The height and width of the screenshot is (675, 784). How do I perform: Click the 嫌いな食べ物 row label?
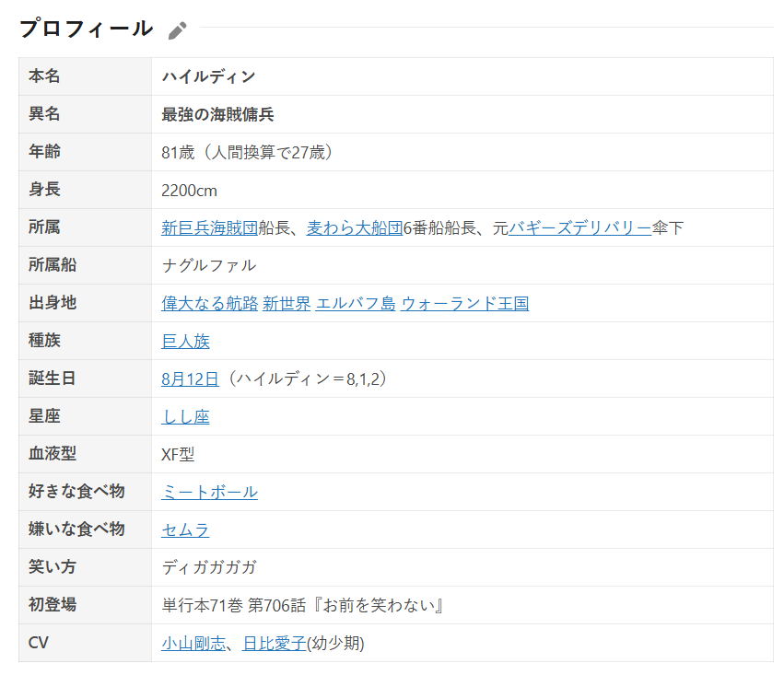coord(76,530)
